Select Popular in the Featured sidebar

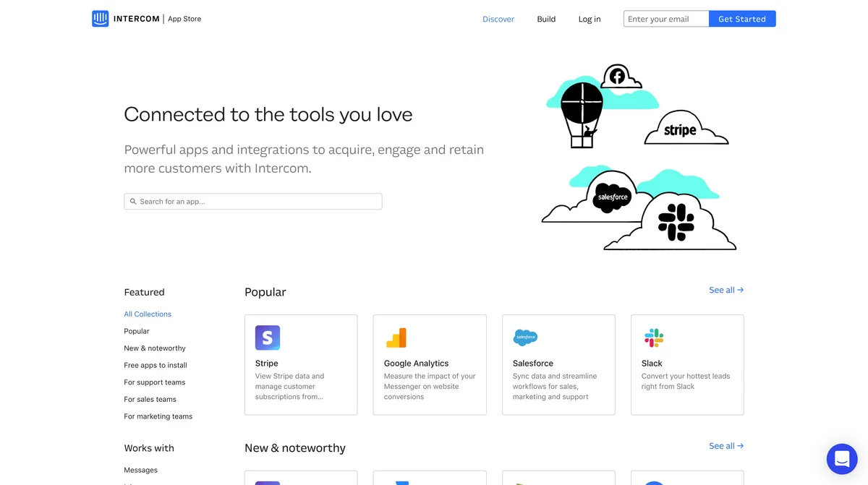click(x=136, y=330)
